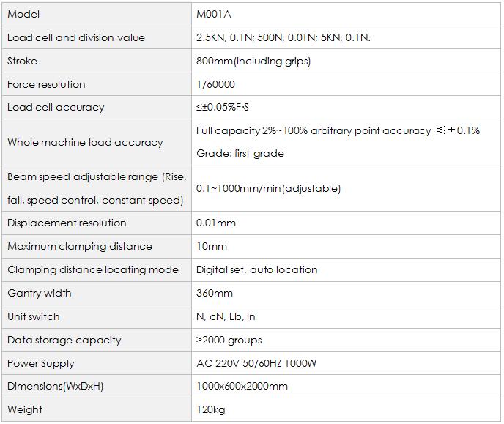Click the Weight label cell
This screenshot has width=504, height=424.
97,410
